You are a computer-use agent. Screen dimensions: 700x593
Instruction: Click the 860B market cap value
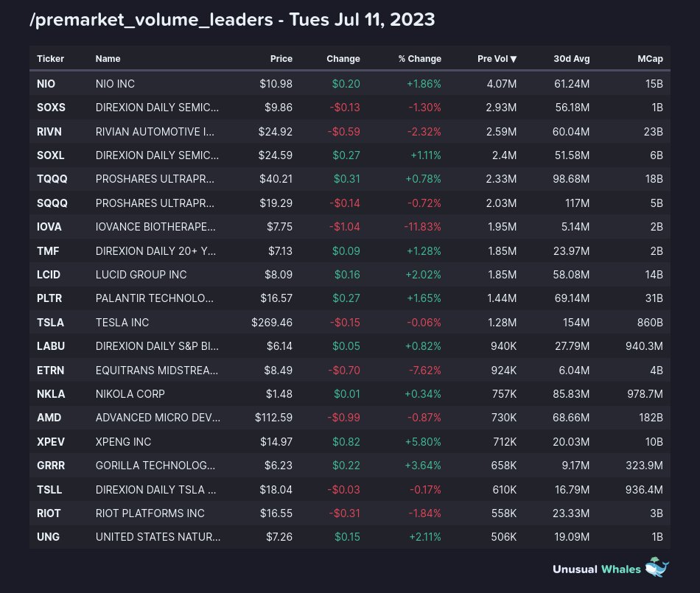pos(650,322)
